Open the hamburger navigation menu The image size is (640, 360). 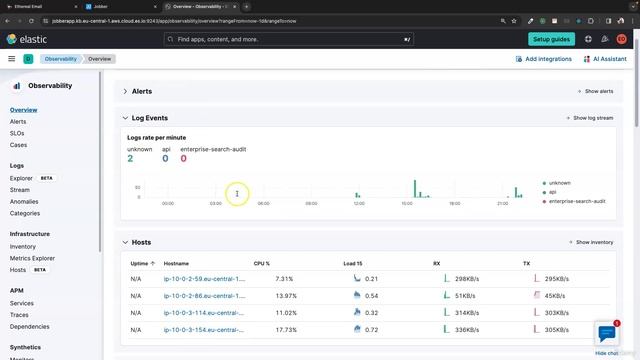(x=11, y=59)
